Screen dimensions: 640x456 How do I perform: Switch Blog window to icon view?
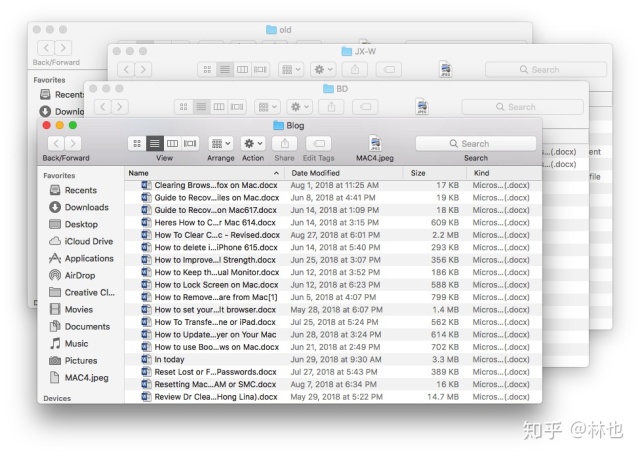[x=137, y=143]
